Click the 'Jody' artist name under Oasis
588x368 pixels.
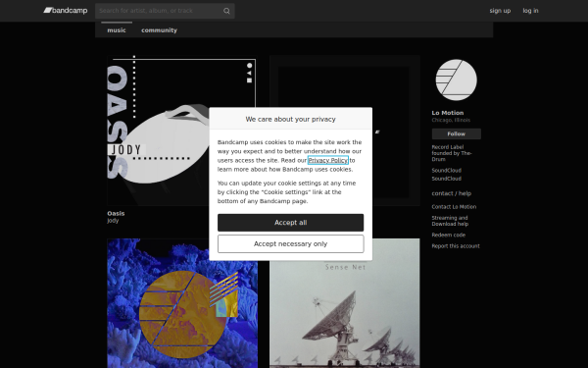tap(113, 221)
